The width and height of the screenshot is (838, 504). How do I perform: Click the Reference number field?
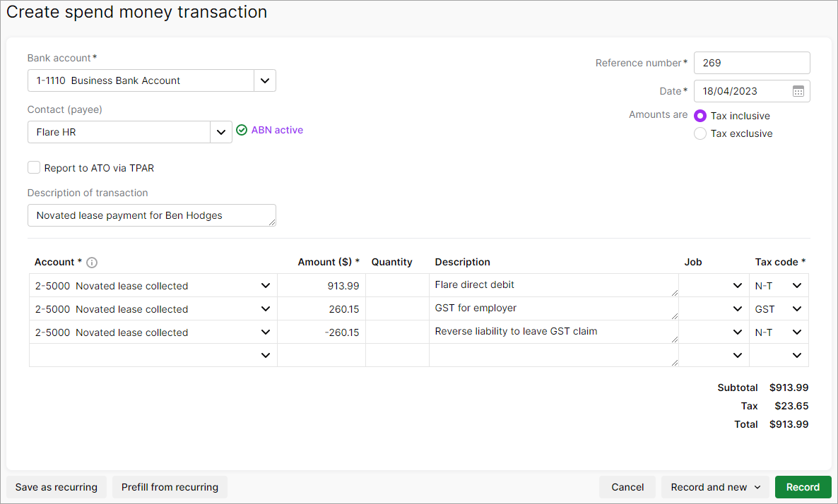coord(751,63)
